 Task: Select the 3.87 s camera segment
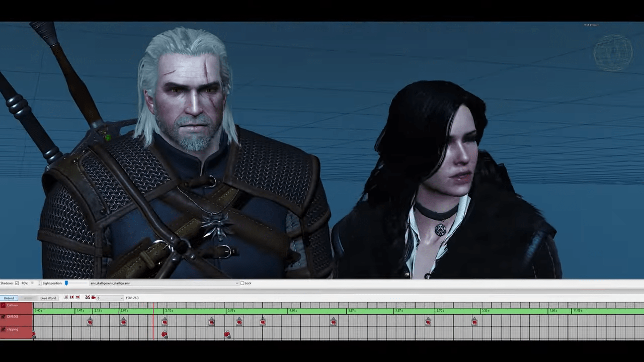(370, 311)
